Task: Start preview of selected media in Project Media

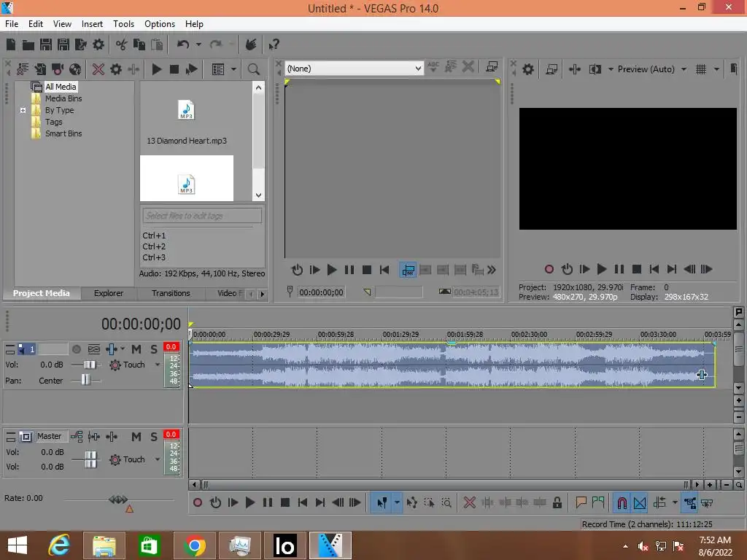Action: (x=156, y=69)
